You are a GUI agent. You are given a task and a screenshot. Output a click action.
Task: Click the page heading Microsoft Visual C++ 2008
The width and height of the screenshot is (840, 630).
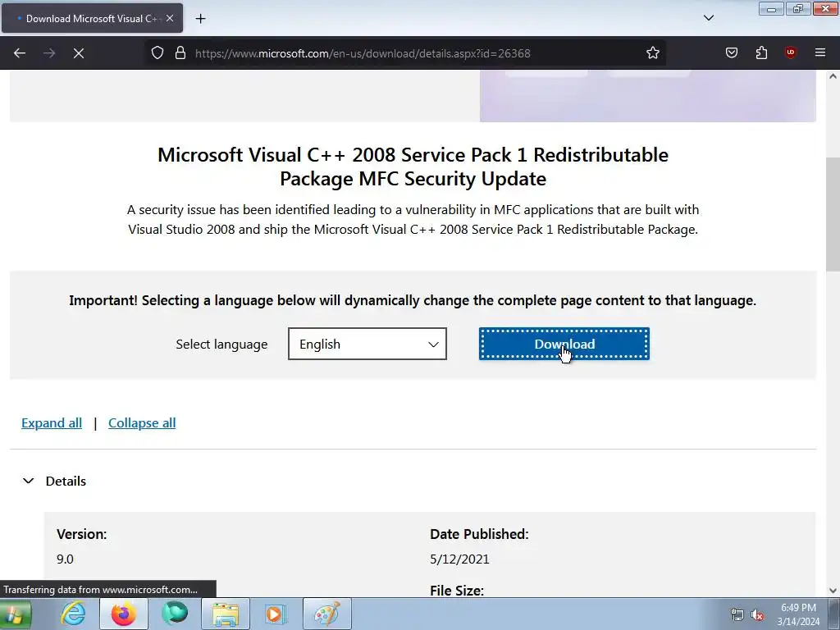[x=413, y=167]
